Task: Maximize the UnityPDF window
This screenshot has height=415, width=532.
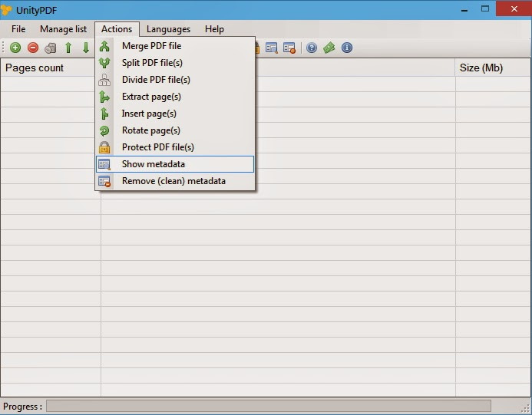Action: point(485,9)
